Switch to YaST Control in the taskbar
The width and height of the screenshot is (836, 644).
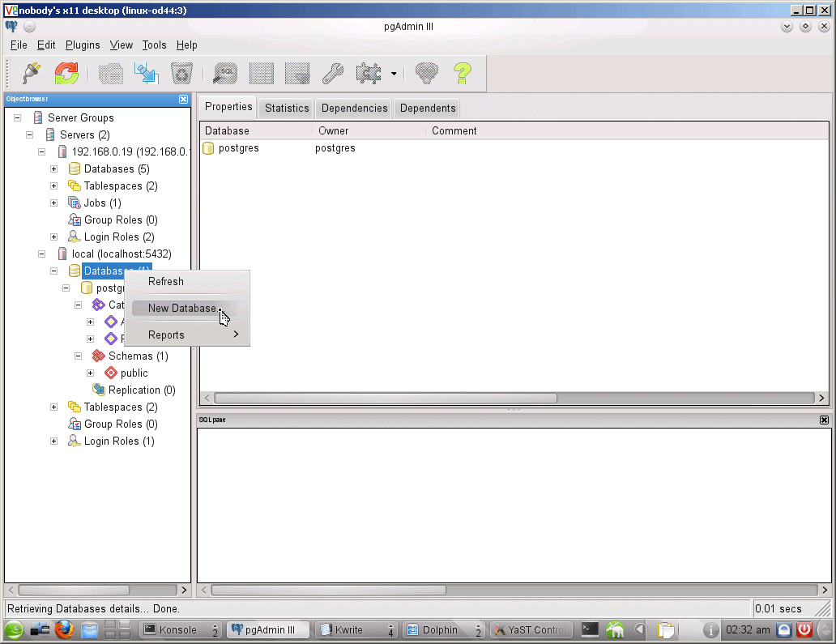[x=531, y=630]
